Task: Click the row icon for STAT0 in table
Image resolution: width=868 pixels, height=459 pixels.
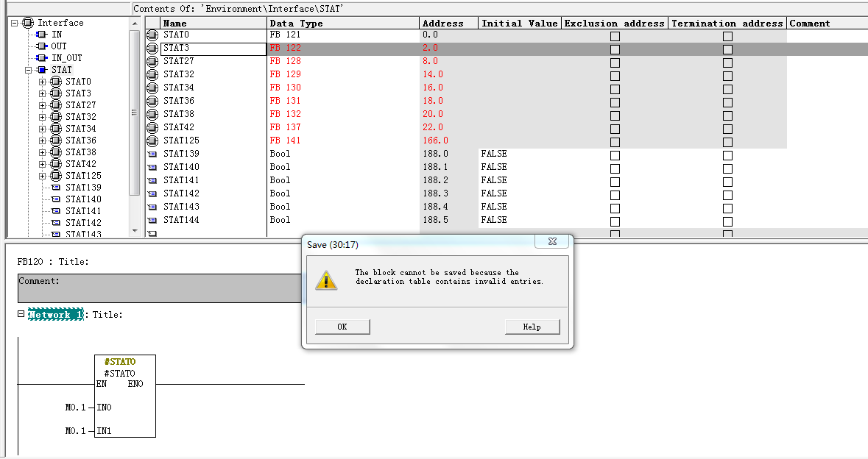Action: [x=152, y=35]
